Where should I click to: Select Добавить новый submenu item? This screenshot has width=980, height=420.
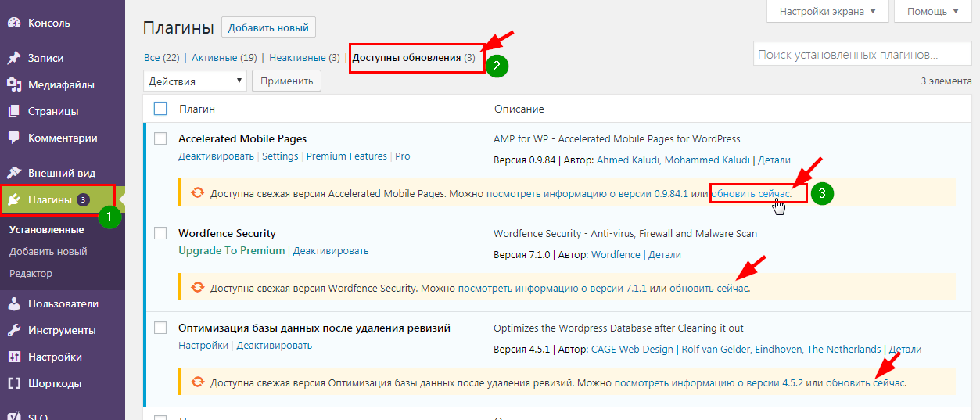click(x=48, y=252)
